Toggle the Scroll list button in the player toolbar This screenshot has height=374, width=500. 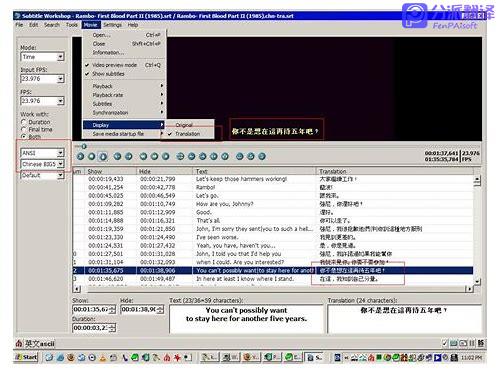click(103, 156)
